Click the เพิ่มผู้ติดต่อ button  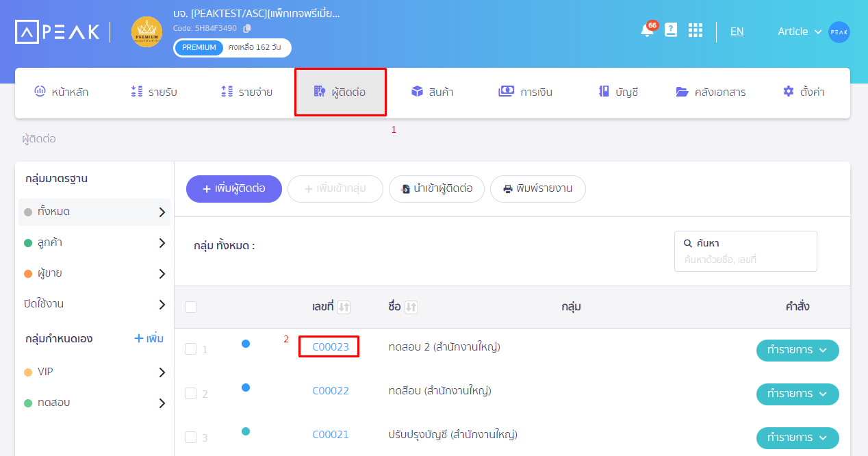pos(233,188)
